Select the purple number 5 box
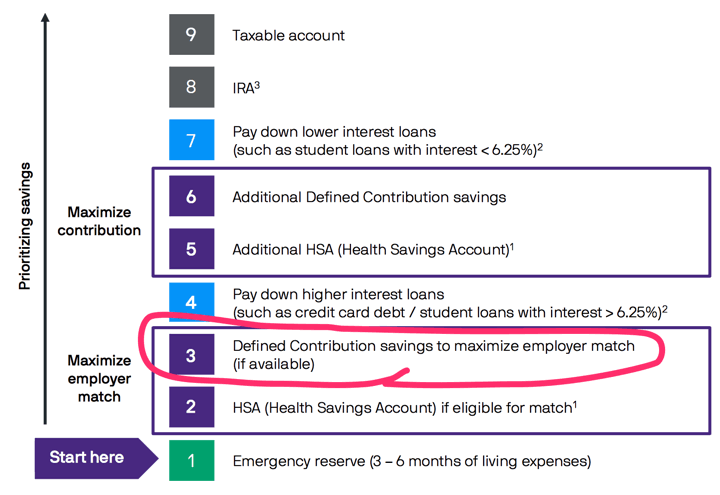This screenshot has width=720, height=495. pyautogui.click(x=191, y=249)
